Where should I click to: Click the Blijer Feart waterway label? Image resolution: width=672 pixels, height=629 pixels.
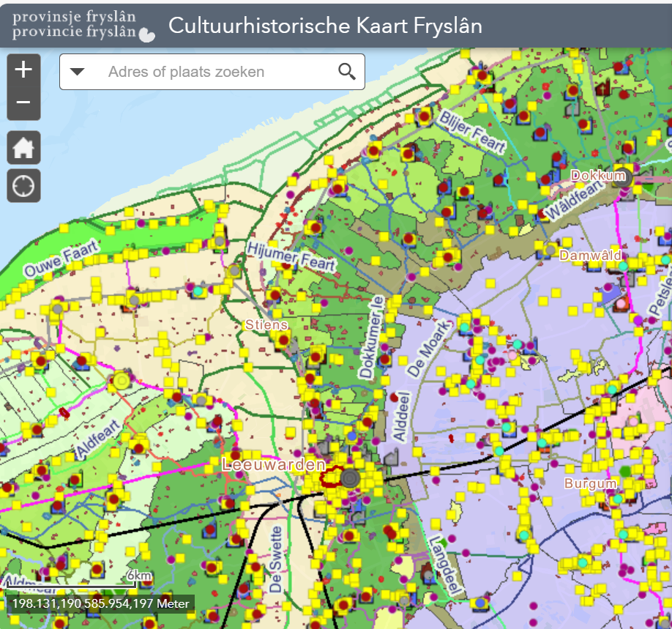[472, 131]
